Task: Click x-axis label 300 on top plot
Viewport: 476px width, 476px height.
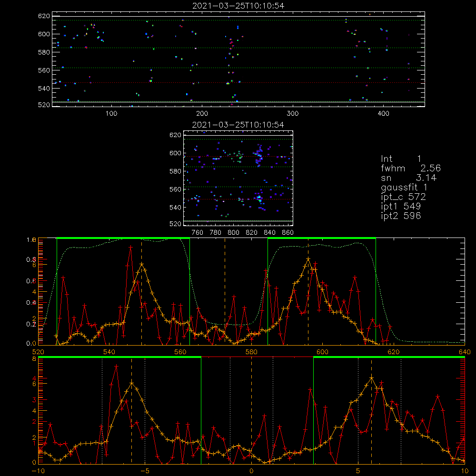Action: pos(293,114)
